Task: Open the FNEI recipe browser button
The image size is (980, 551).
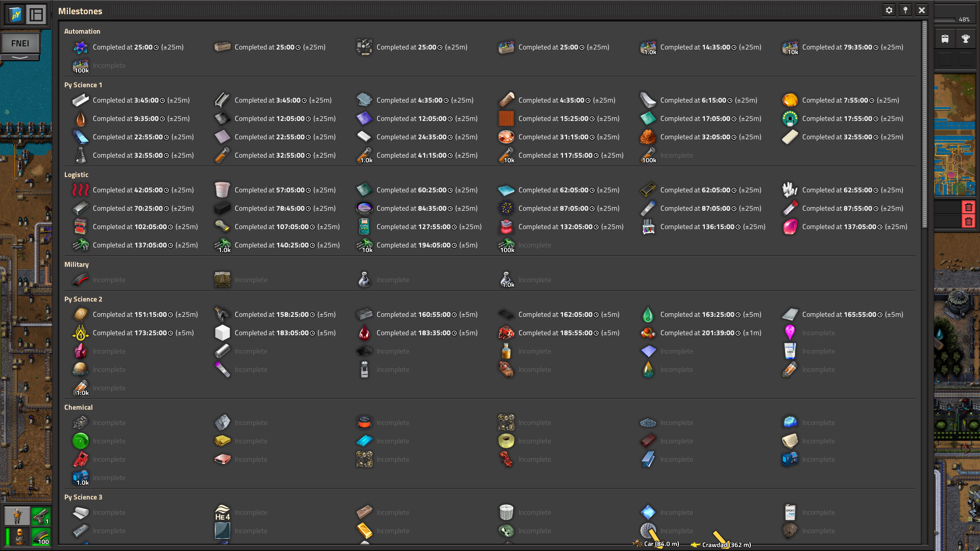Action: [20, 43]
